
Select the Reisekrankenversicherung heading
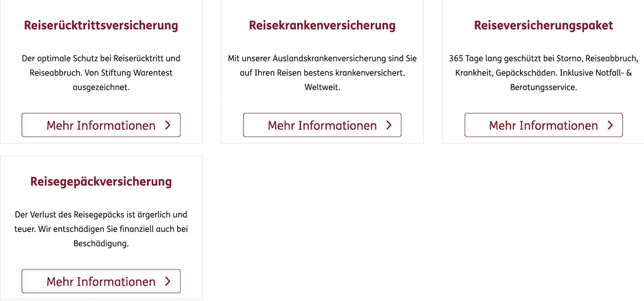pyautogui.click(x=323, y=25)
